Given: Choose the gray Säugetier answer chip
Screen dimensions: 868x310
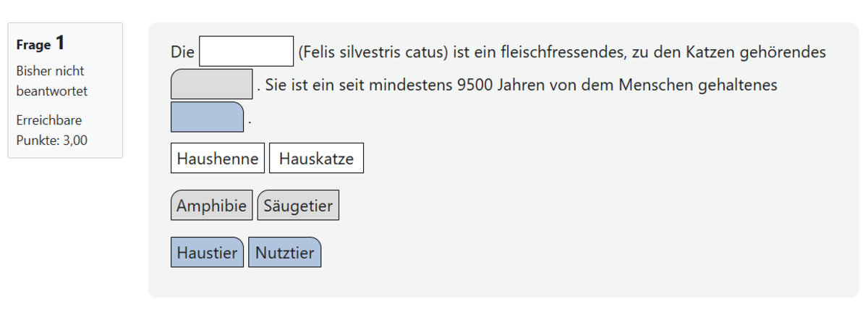Looking at the screenshot, I should (298, 206).
